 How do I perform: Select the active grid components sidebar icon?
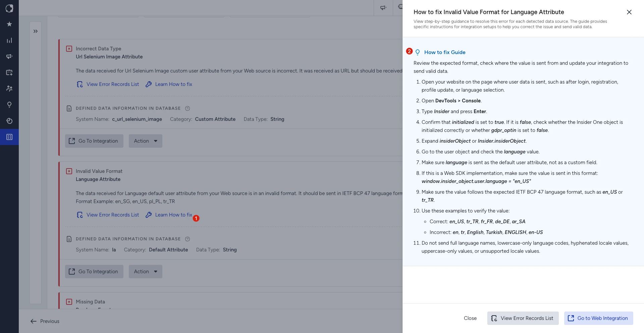[x=9, y=137]
